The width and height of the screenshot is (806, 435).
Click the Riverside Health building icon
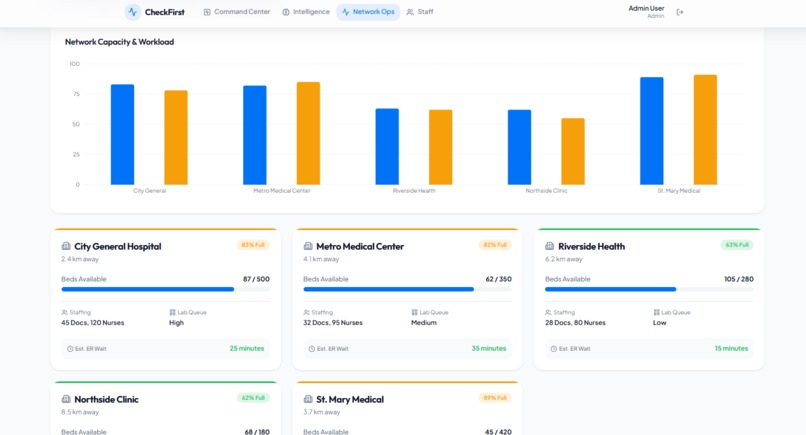tap(549, 246)
